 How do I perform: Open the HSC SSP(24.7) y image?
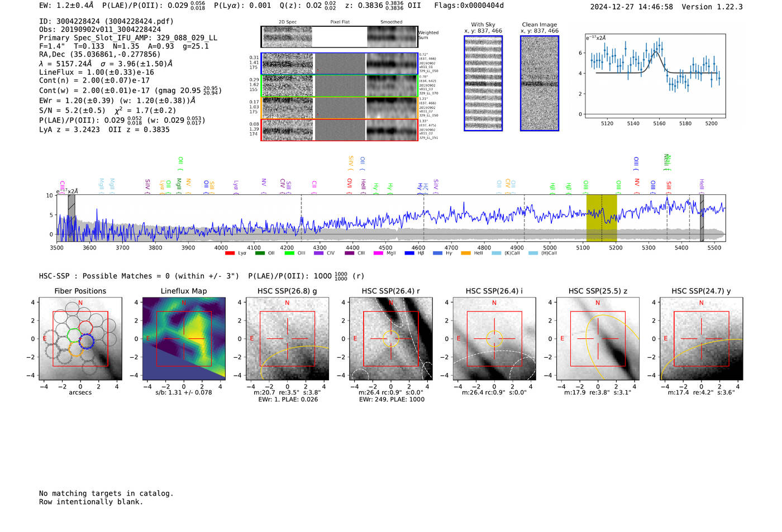coord(701,339)
